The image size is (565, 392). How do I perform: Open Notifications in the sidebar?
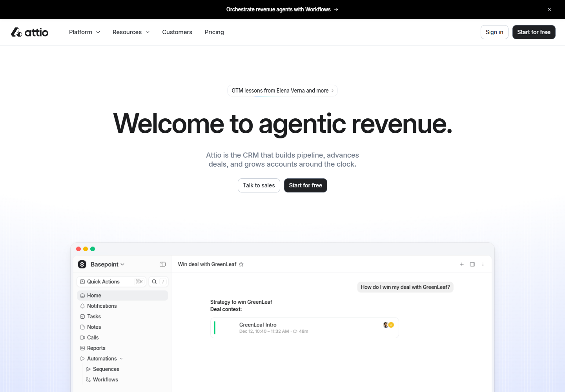122,306
